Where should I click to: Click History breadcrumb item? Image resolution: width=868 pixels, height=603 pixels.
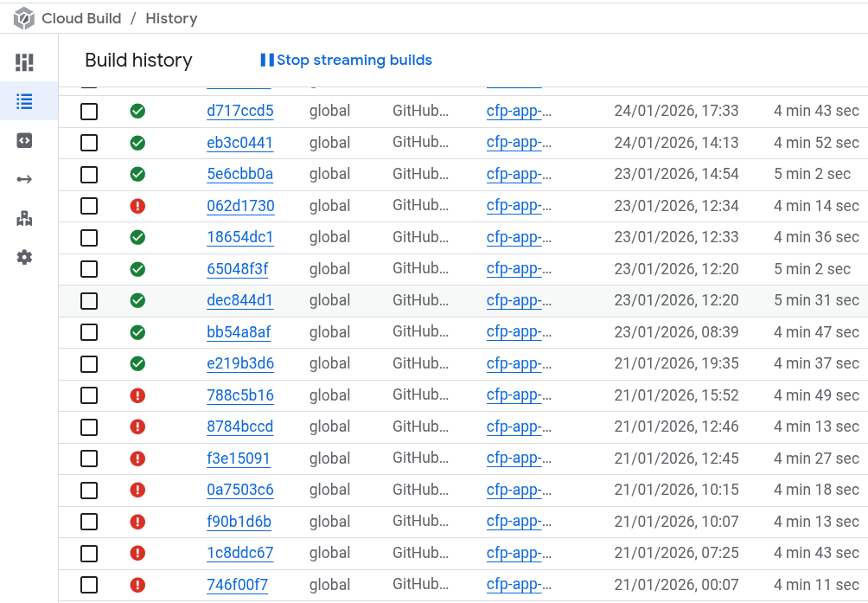(171, 18)
